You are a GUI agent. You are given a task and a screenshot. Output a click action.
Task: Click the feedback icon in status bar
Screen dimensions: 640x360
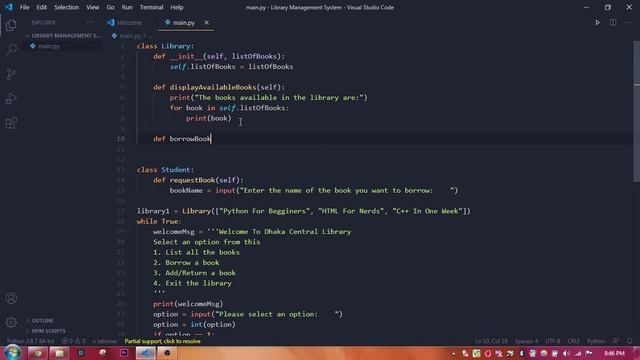point(616,341)
